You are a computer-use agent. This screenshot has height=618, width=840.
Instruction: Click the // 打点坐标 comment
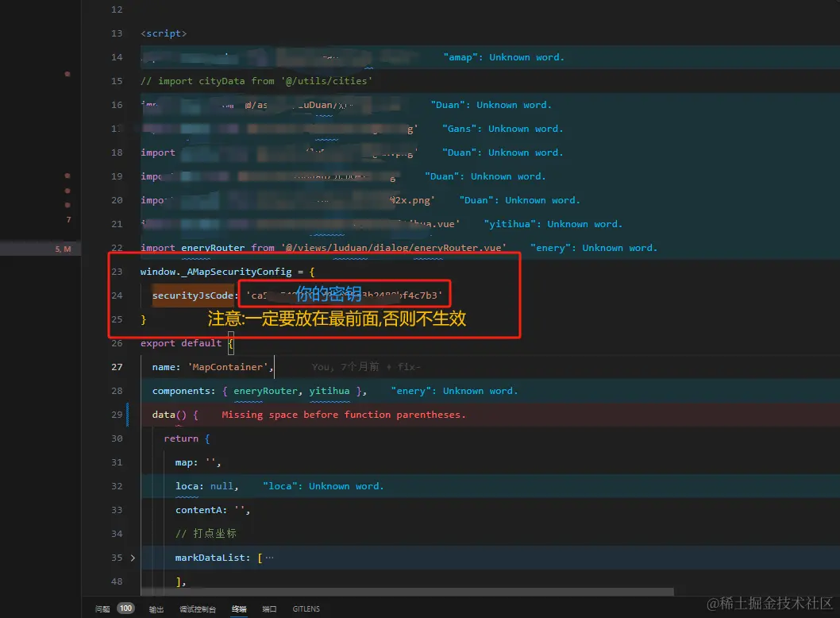pos(206,533)
